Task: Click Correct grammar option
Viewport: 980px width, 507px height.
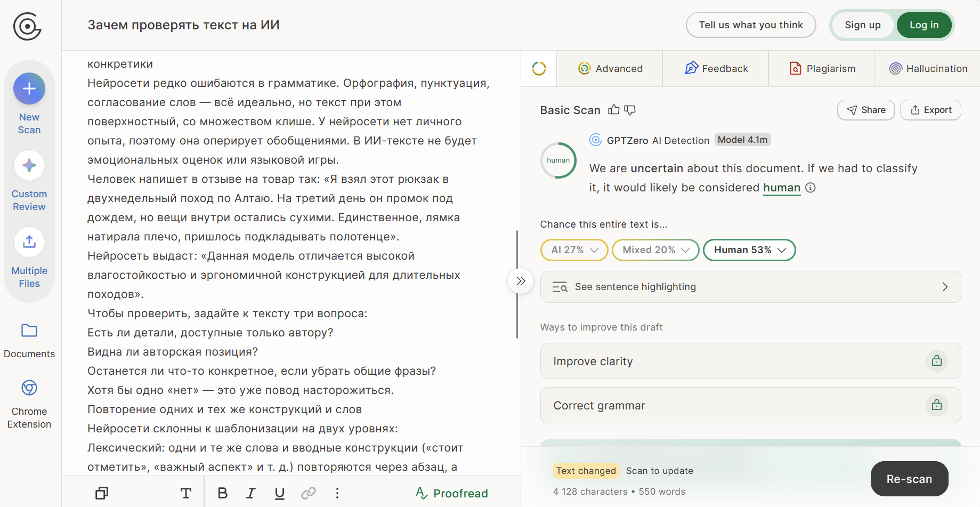Action: pos(750,405)
